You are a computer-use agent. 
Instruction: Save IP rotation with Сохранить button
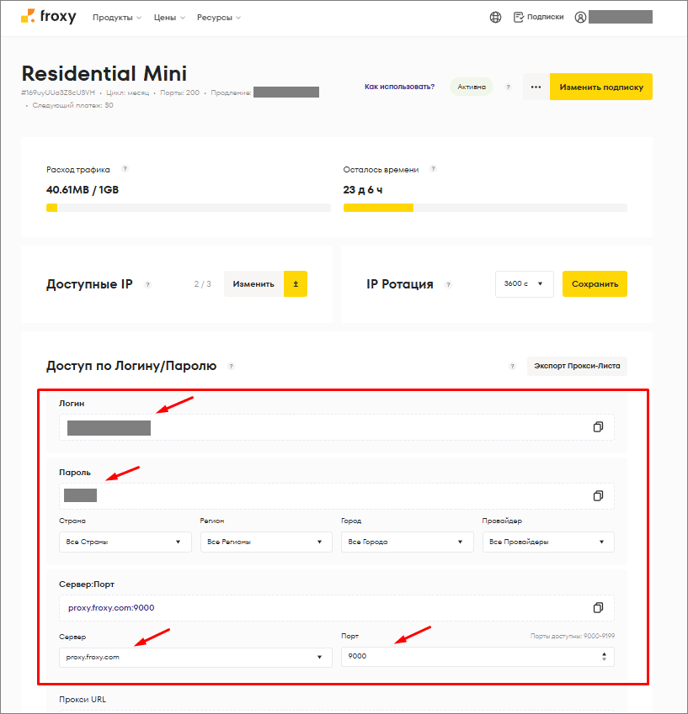pyautogui.click(x=595, y=284)
